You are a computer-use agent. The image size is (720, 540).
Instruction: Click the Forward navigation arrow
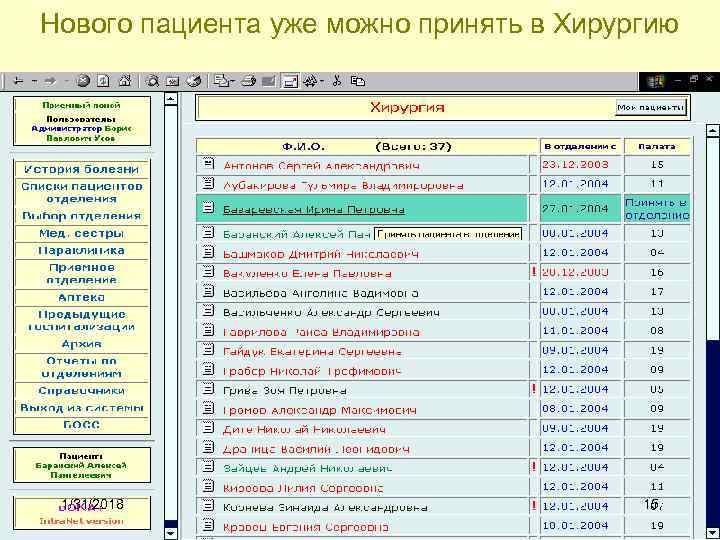(x=50, y=81)
